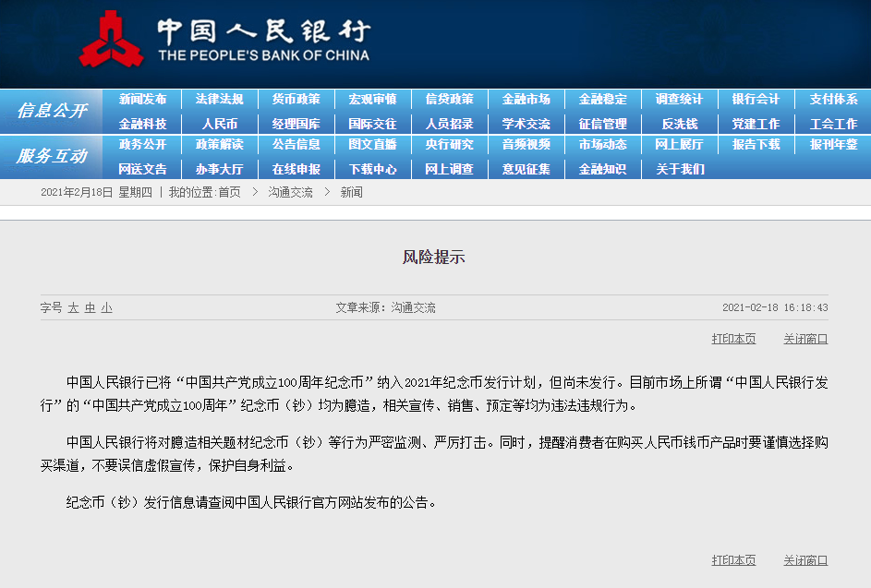The width and height of the screenshot is (871, 588).
Task: Select 征信管理 from the menu
Action: (x=602, y=124)
